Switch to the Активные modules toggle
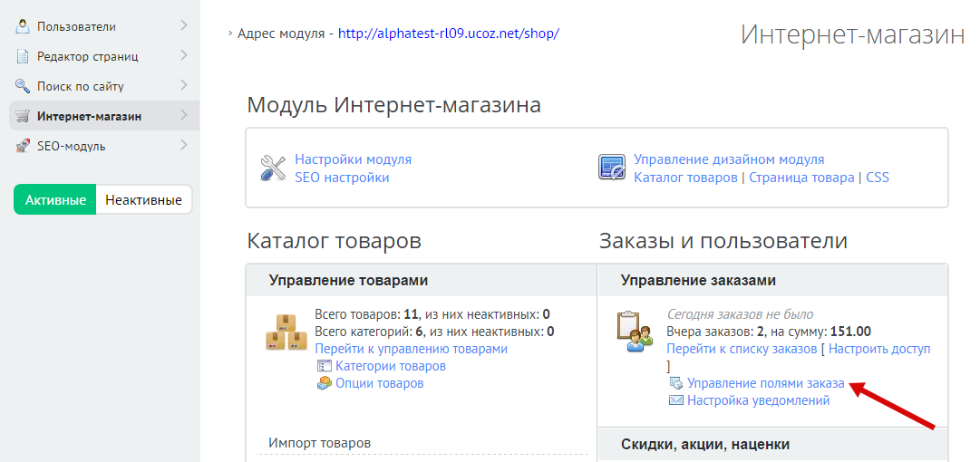 55,200
